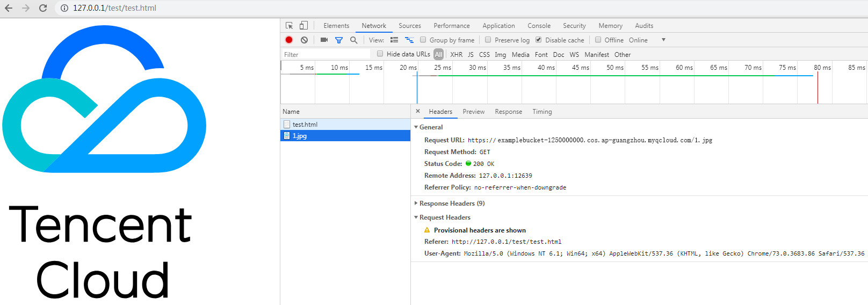This screenshot has width=868, height=305.
Task: Toggle the device toolbar icon
Action: tap(303, 26)
